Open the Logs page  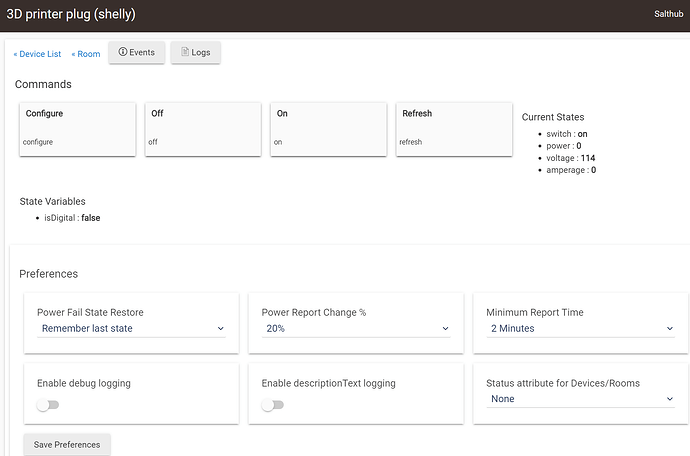[x=196, y=52]
